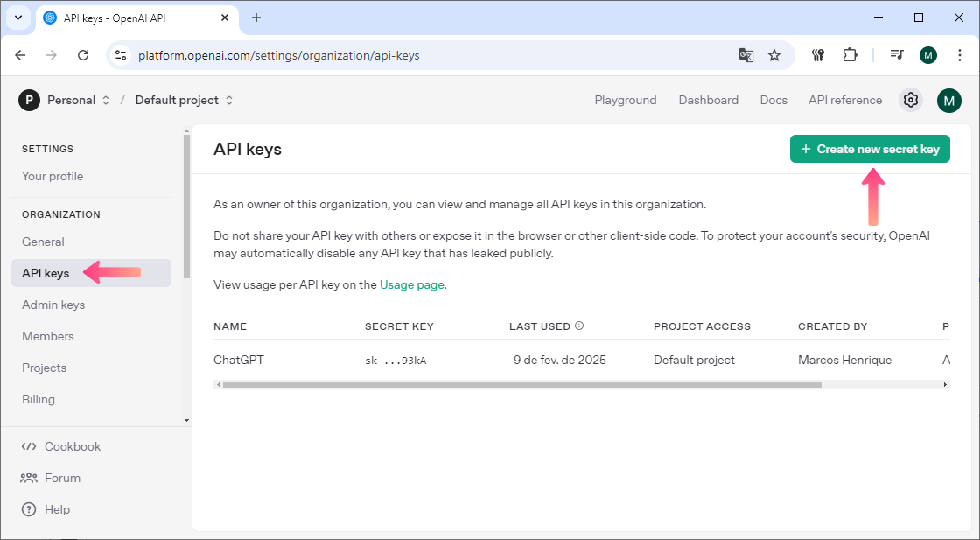This screenshot has height=540, width=980.
Task: Open the Dashboard page
Action: [708, 100]
